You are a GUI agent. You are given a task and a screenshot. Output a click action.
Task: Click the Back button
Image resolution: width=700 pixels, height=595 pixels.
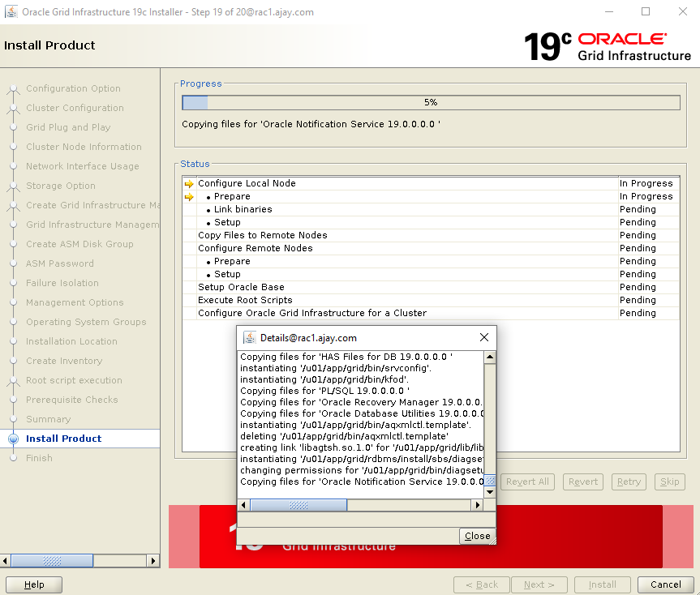[482, 584]
